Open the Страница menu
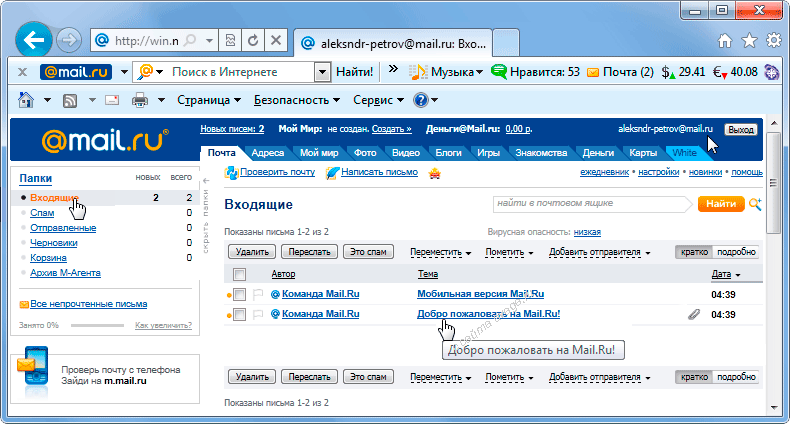790x424 pixels. coord(209,100)
